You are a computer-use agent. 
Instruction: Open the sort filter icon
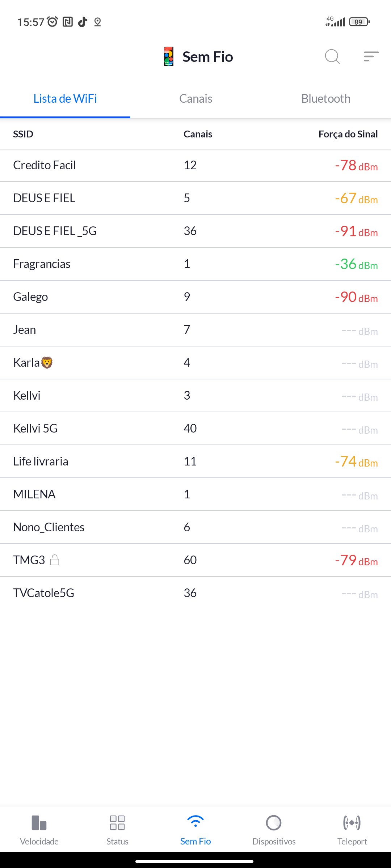371,56
